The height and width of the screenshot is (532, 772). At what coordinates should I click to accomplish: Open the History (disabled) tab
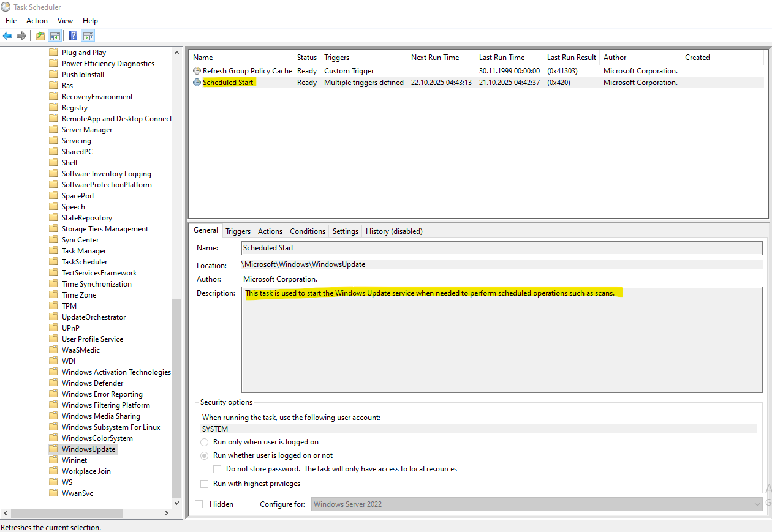click(394, 231)
